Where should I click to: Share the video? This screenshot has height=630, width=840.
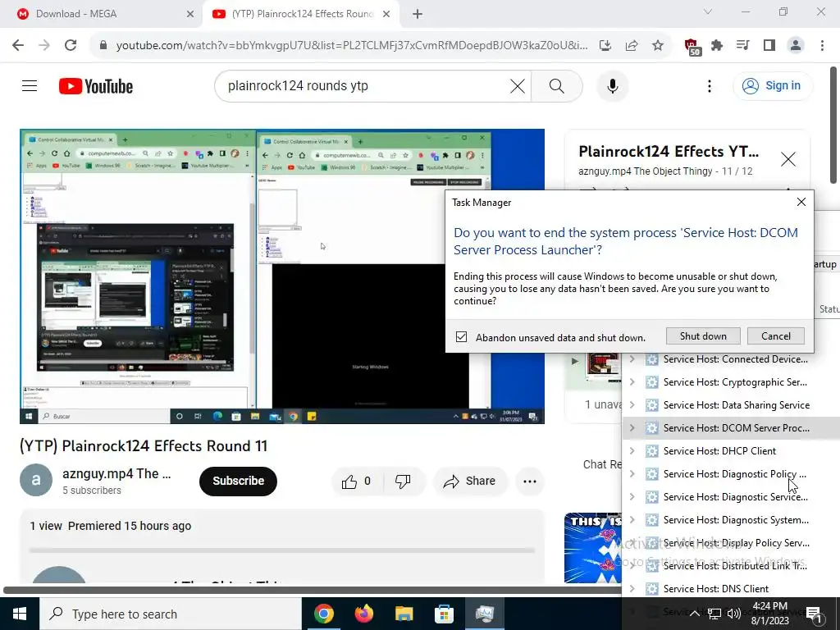tap(470, 481)
